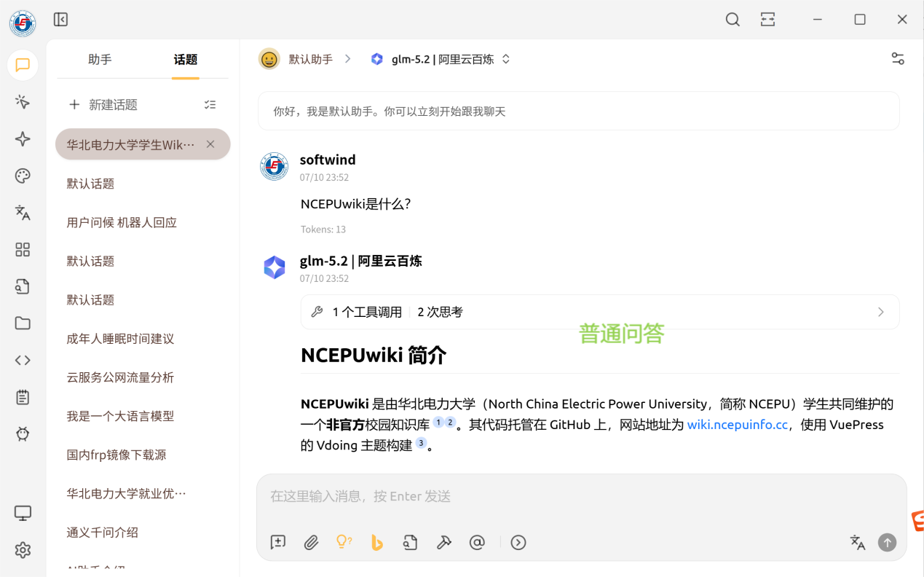This screenshot has height=577, width=924.
Task: Click message text NCEPUwiki是什么？
Action: (x=356, y=204)
